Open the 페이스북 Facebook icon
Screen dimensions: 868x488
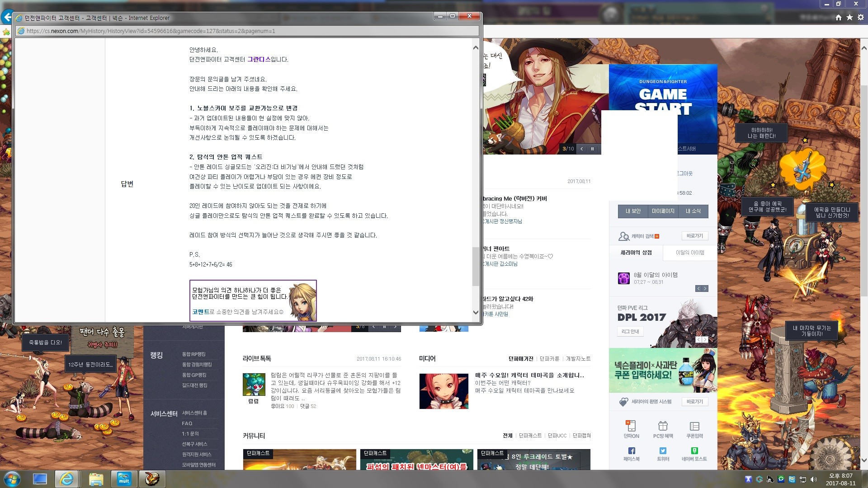(x=632, y=450)
